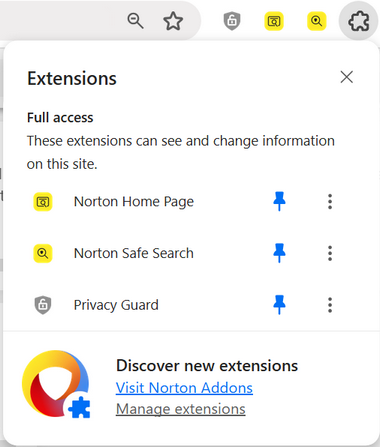Open the Visit Norton Addons link
The height and width of the screenshot is (447, 380).
184,388
